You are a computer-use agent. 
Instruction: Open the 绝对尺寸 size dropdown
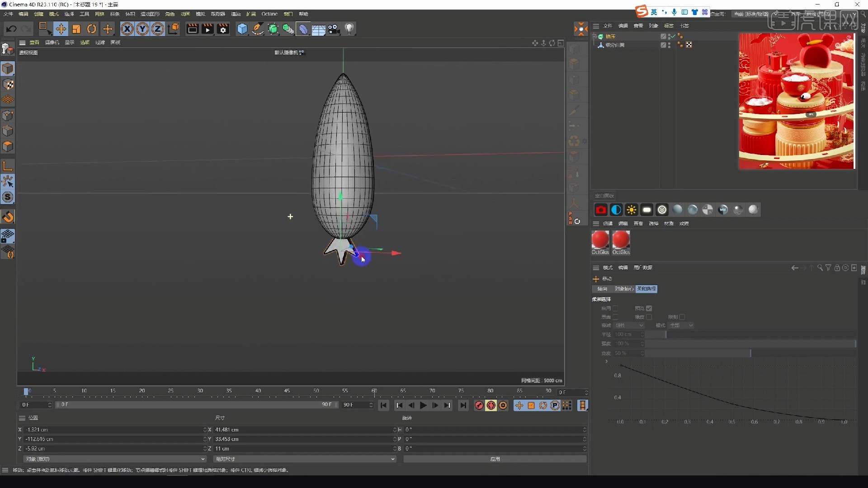[x=305, y=459]
